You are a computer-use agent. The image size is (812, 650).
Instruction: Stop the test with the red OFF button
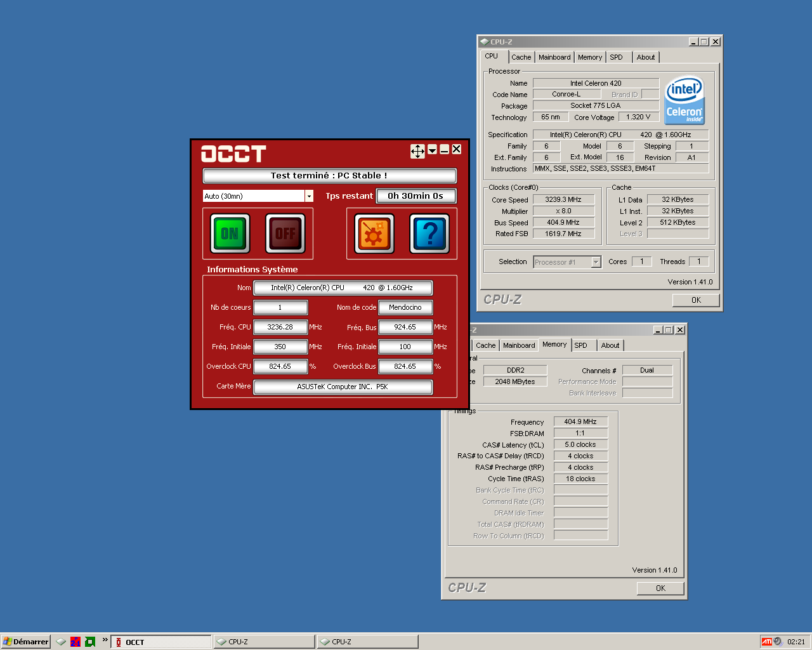point(285,234)
